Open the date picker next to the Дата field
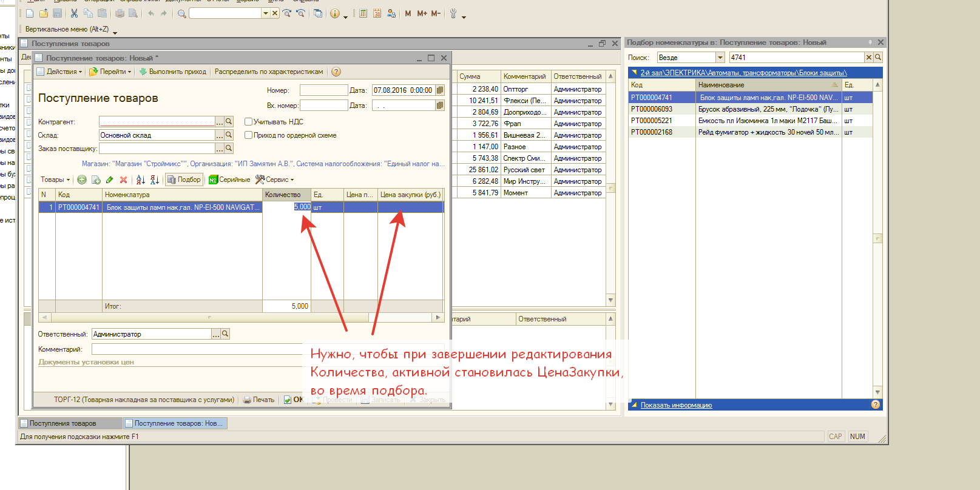This screenshot has height=490, width=980. (x=440, y=90)
